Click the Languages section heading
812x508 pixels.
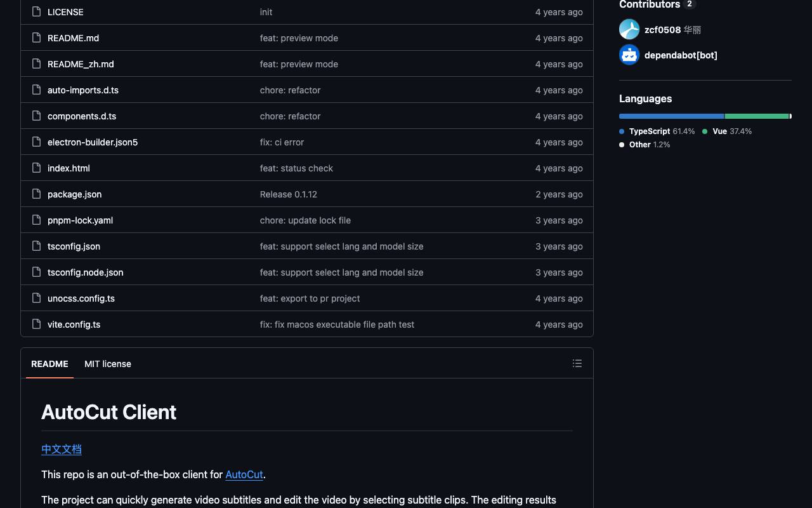click(645, 98)
